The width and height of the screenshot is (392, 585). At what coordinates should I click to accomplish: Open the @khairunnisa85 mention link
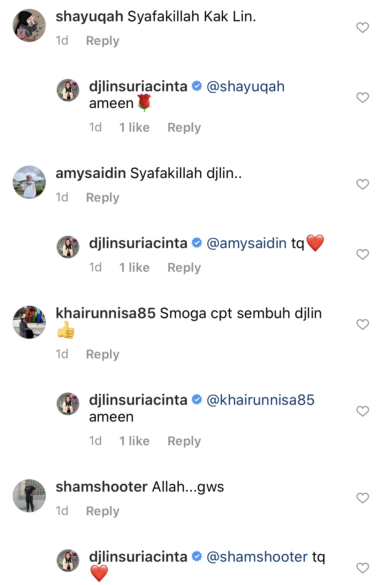pos(261,400)
